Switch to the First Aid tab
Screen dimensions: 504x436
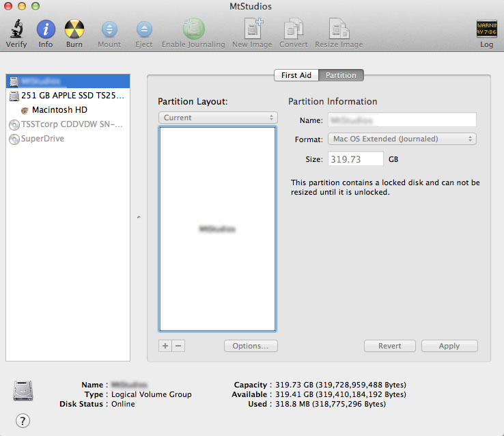296,75
